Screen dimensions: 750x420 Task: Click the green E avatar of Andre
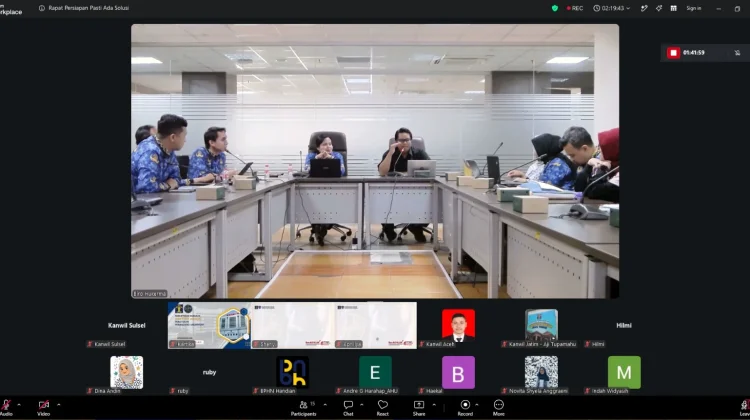coord(375,372)
